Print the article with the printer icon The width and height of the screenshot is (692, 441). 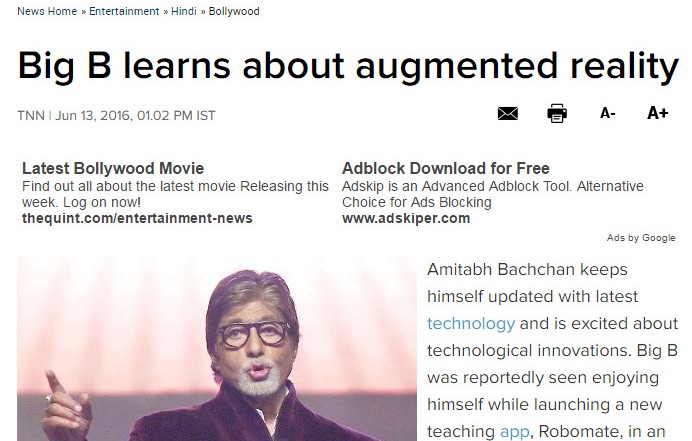(x=557, y=113)
